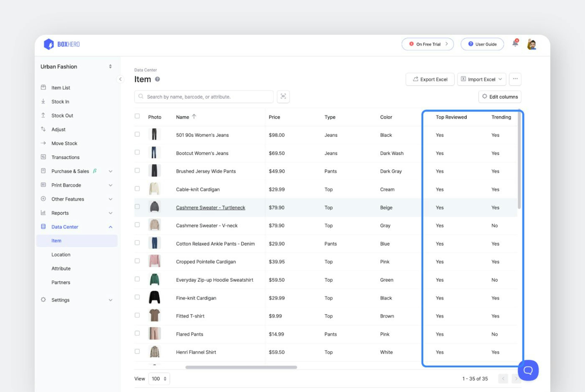Click the Stock In sidebar icon
Screen dimensions: 585x392
[43, 101]
